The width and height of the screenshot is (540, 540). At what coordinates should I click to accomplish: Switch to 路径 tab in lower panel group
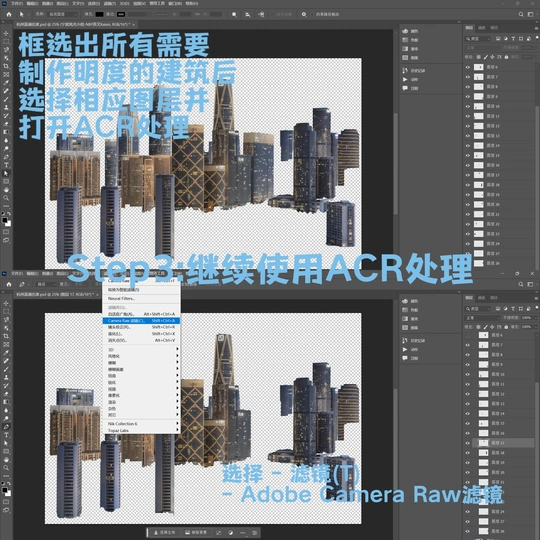click(494, 298)
